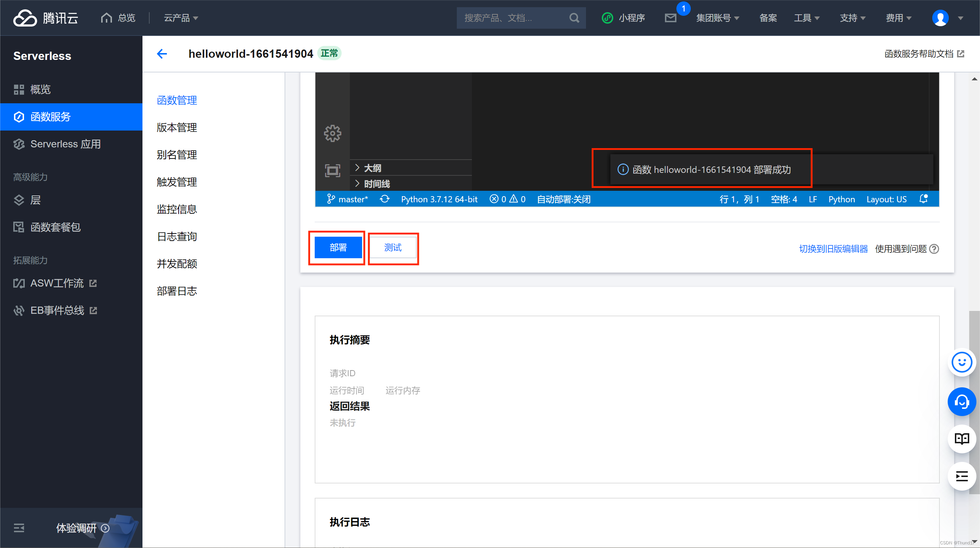Click the help question mark icon

(934, 249)
